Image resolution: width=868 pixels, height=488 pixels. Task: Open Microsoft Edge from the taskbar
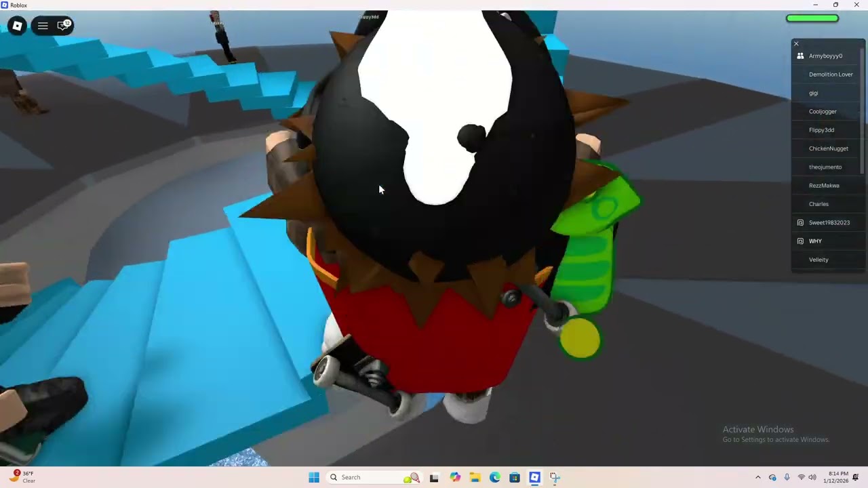point(495,477)
